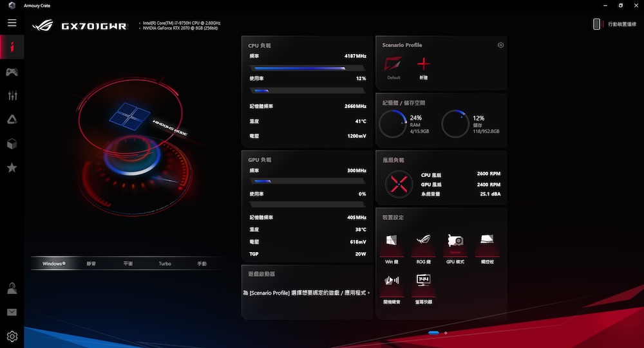644x348 pixels.
Task: Open Scenario Profile settings hexagon icon
Action: (x=500, y=45)
